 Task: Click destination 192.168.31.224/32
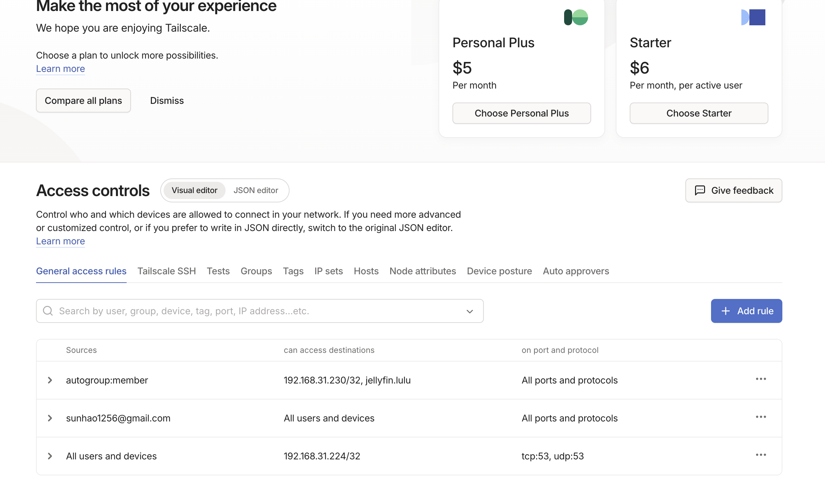pos(322,456)
